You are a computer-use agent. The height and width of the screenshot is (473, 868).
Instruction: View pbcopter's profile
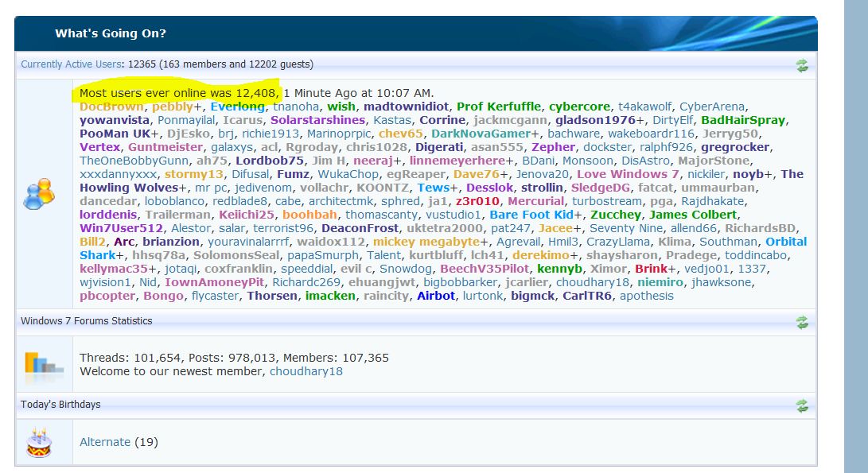pos(107,296)
